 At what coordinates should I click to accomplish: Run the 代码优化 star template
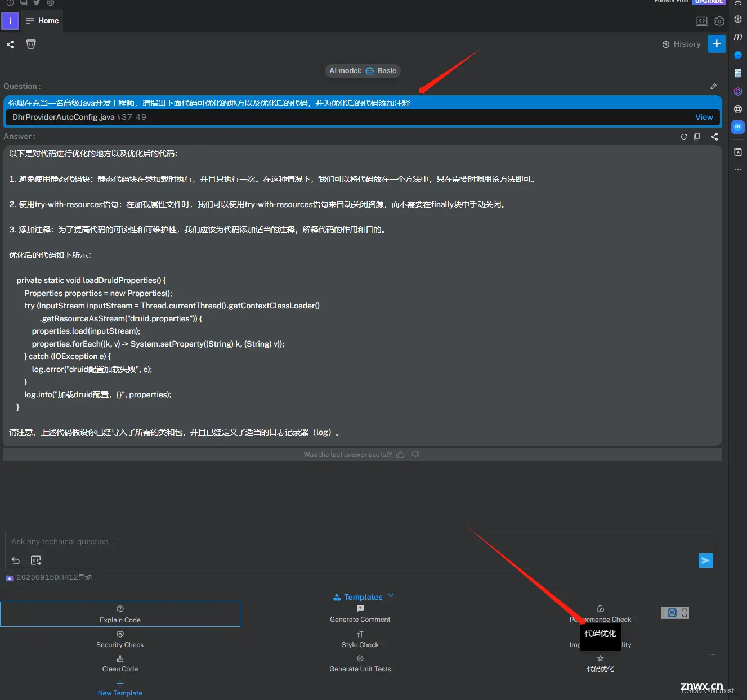pos(600,663)
